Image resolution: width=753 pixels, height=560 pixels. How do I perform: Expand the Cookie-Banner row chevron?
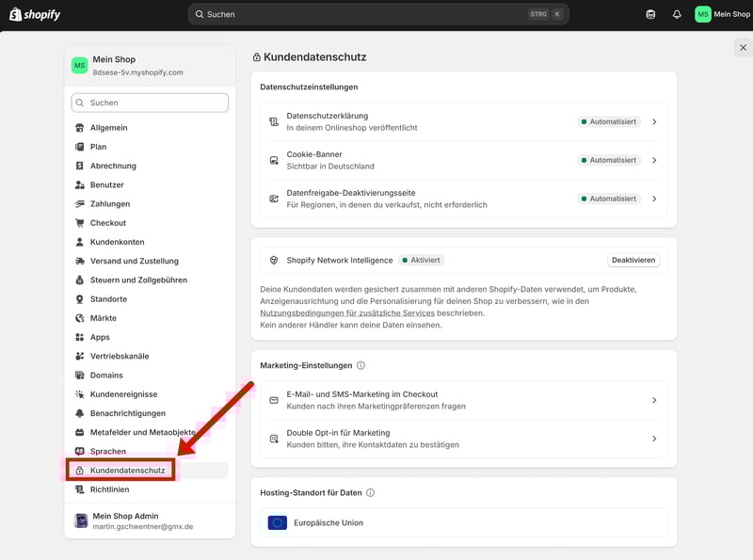pos(654,160)
